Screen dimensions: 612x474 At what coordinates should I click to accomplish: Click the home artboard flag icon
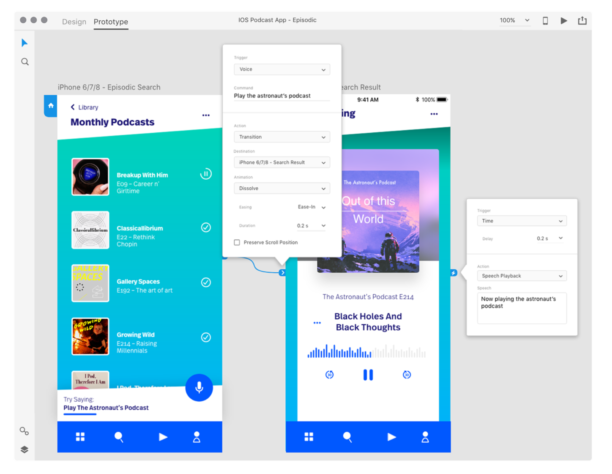point(51,106)
